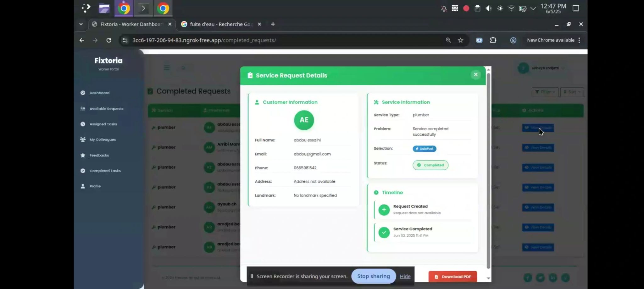Open Dashboard from the sidebar
Screen dimensions: 644x289
(99, 93)
